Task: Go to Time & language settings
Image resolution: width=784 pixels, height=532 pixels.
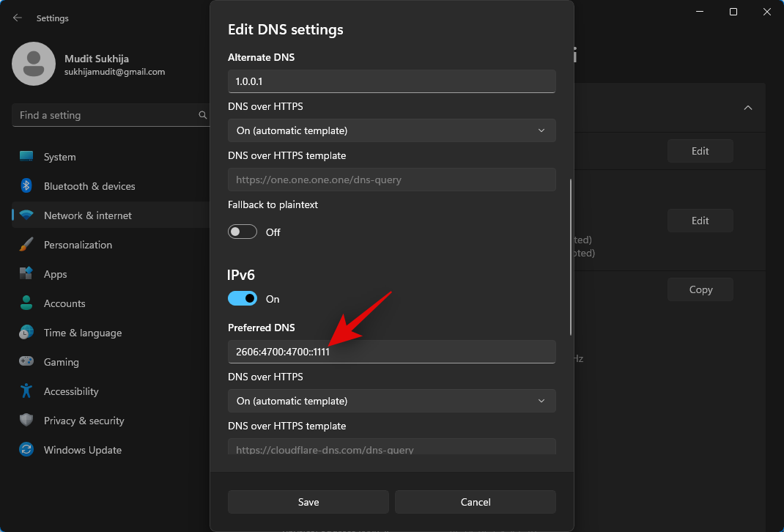Action: (83, 333)
